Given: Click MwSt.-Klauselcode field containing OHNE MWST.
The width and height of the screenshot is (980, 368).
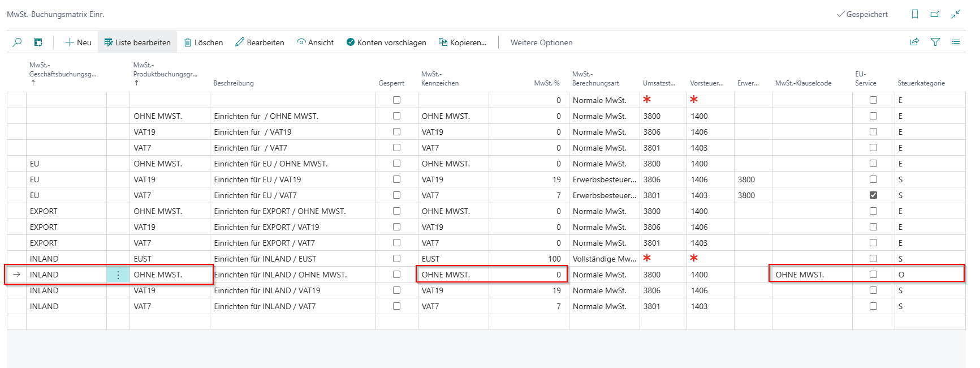Looking at the screenshot, I should (811, 275).
